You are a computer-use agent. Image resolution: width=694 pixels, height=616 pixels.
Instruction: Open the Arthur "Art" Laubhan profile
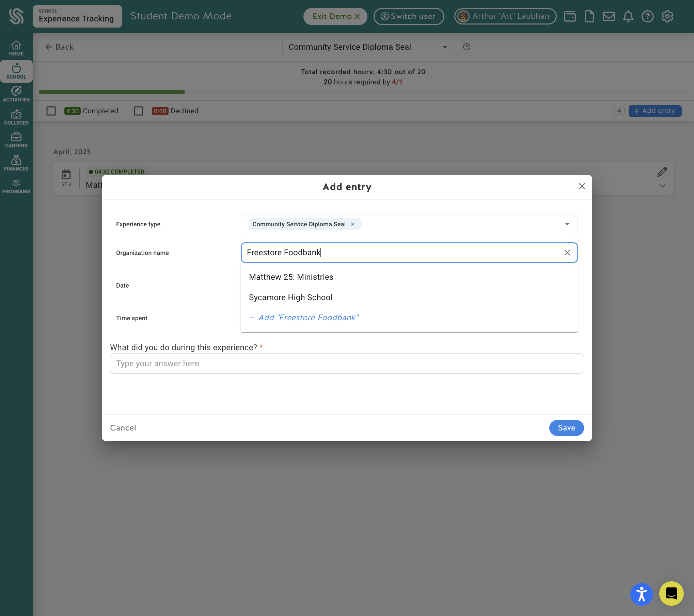click(505, 16)
